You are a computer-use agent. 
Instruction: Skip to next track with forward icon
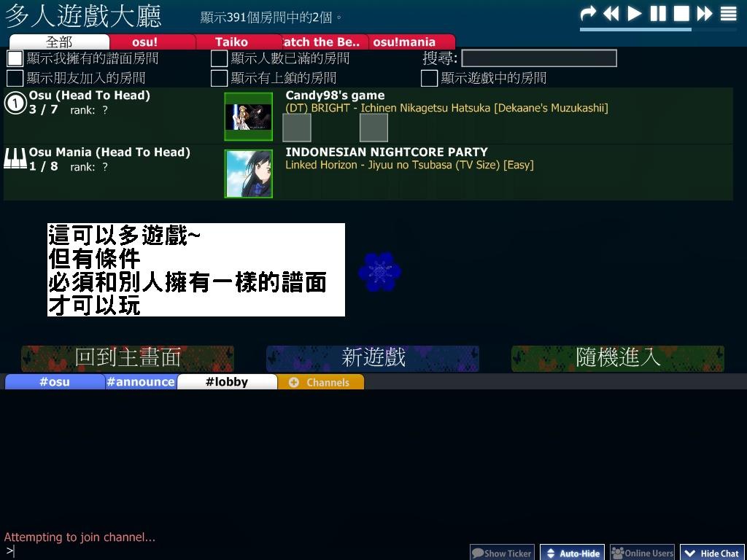point(705,13)
